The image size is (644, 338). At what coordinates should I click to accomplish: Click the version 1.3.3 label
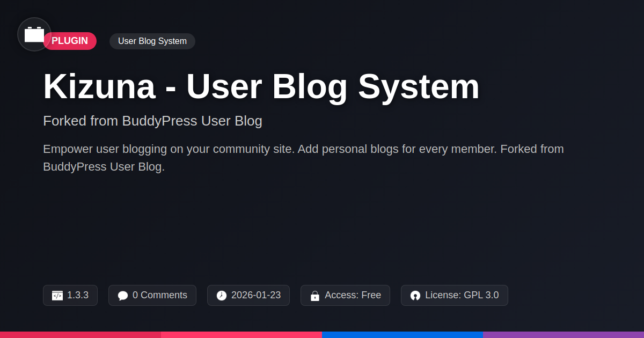(x=78, y=295)
